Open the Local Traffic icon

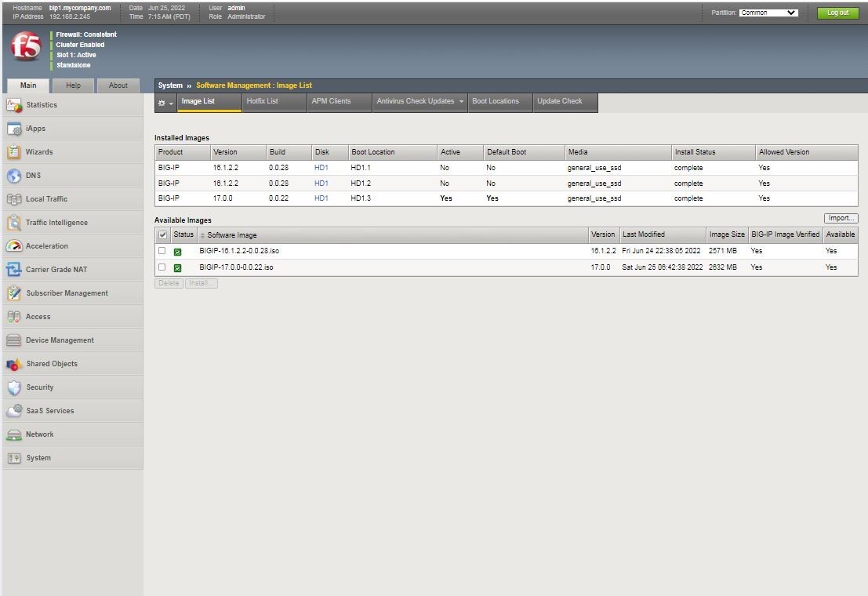(x=14, y=199)
